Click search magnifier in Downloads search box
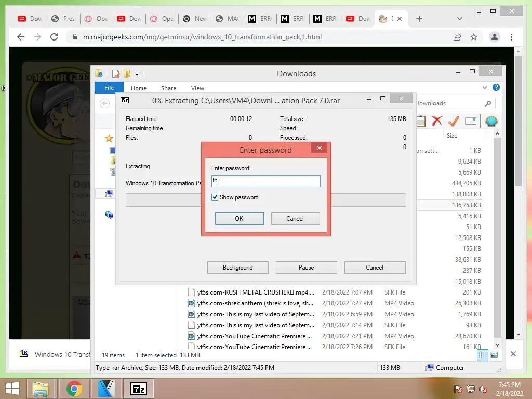The image size is (532, 399). point(488,103)
